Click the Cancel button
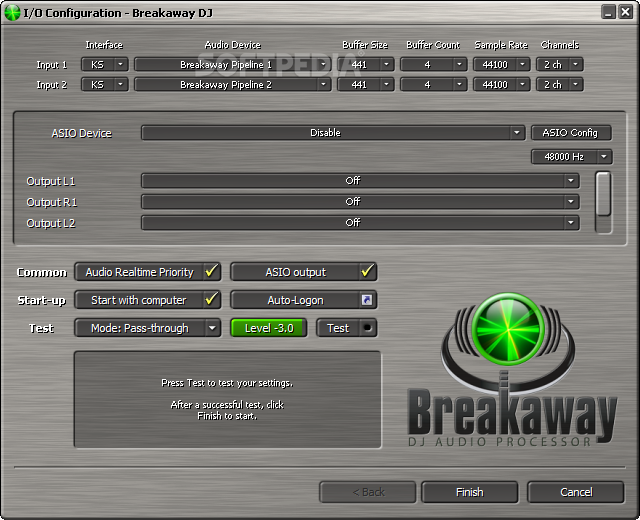Screen dimensions: 640x520 coord(576,492)
